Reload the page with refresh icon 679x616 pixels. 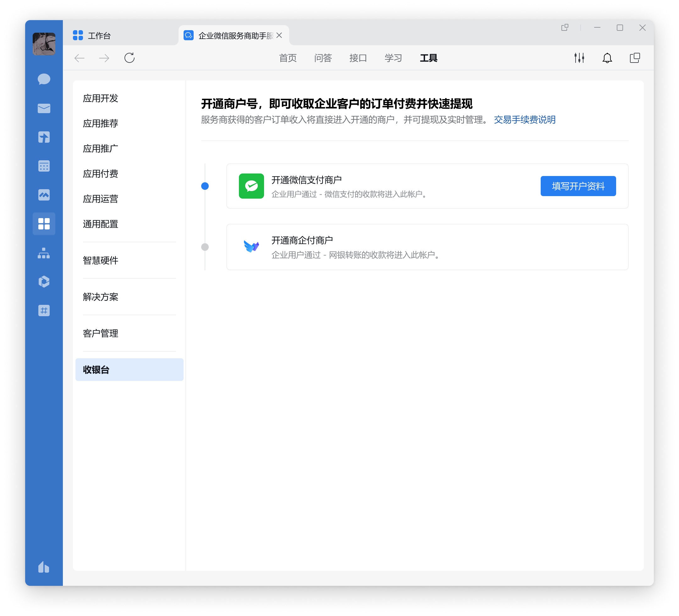coord(129,58)
